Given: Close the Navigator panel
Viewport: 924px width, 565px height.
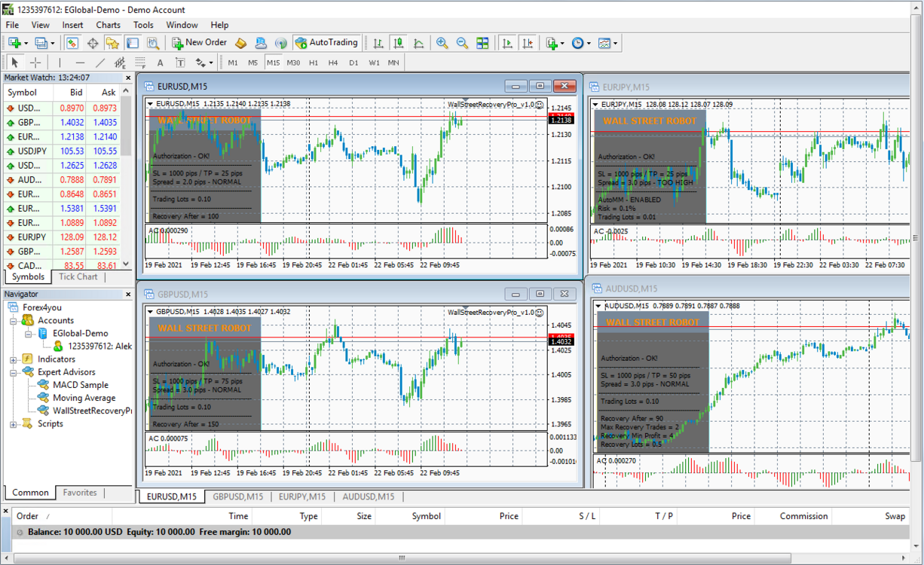Looking at the screenshot, I should [127, 295].
